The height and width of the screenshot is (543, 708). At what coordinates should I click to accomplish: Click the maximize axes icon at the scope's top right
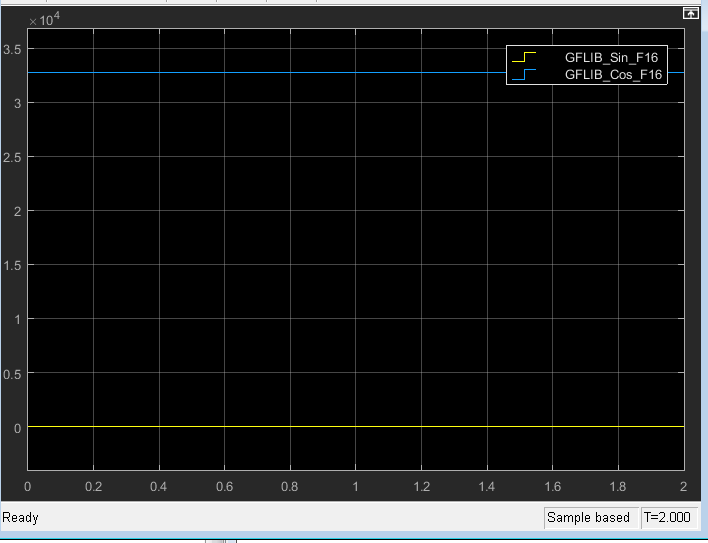[x=690, y=13]
